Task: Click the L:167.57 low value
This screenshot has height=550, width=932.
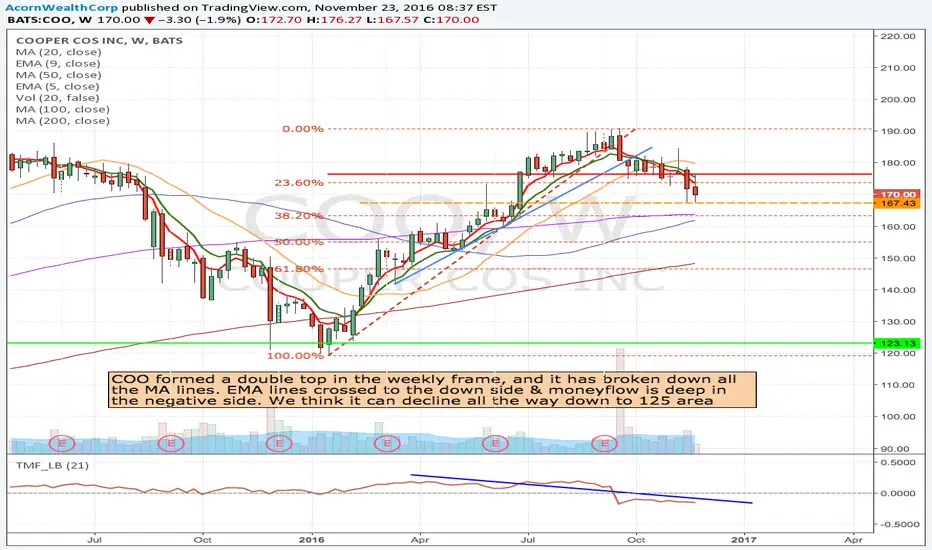Action: [393, 20]
